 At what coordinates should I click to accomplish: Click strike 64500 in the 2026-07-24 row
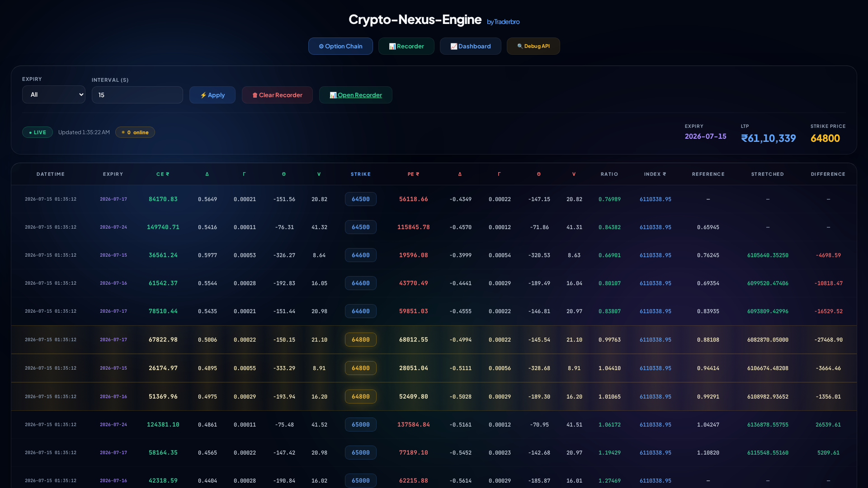coord(361,227)
